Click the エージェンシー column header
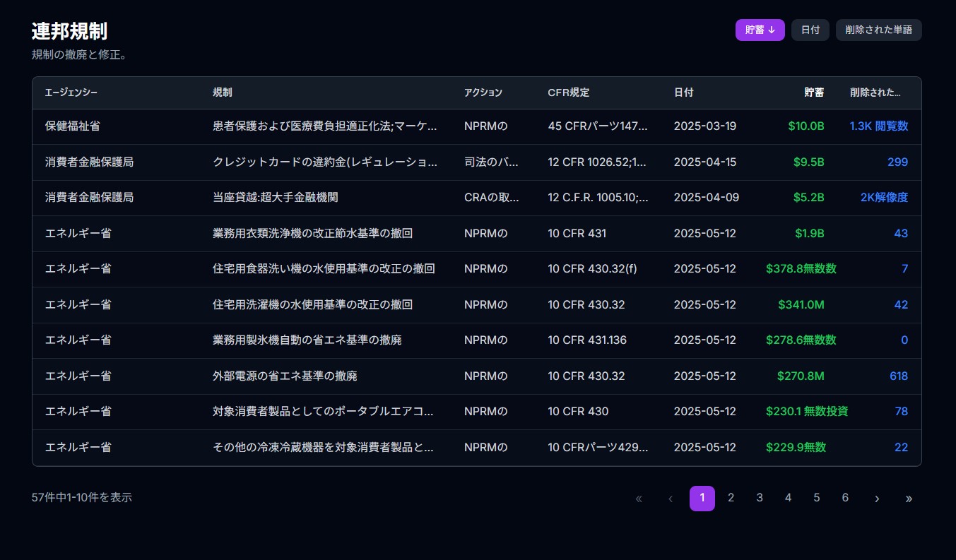The width and height of the screenshot is (956, 560). point(71,93)
